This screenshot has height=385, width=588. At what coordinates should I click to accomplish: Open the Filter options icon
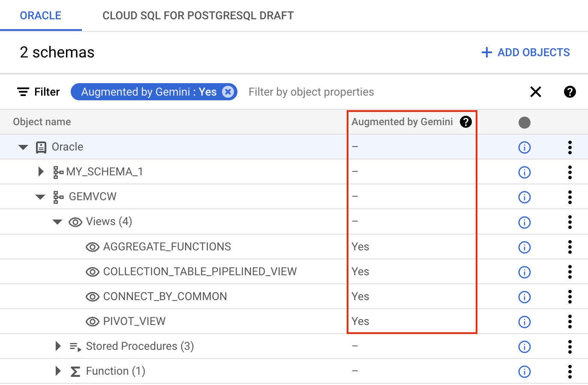click(23, 91)
